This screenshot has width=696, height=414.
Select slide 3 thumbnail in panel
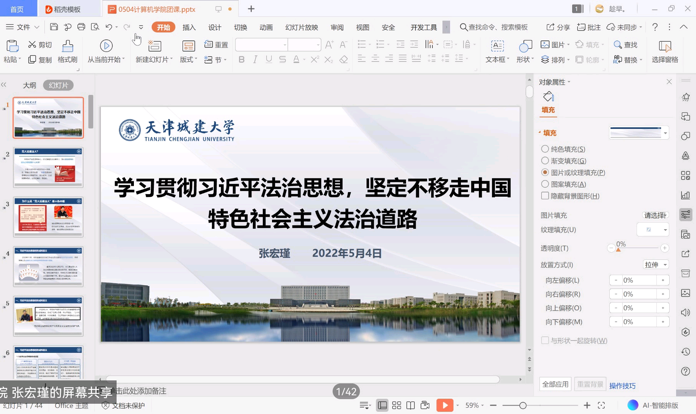click(x=48, y=216)
